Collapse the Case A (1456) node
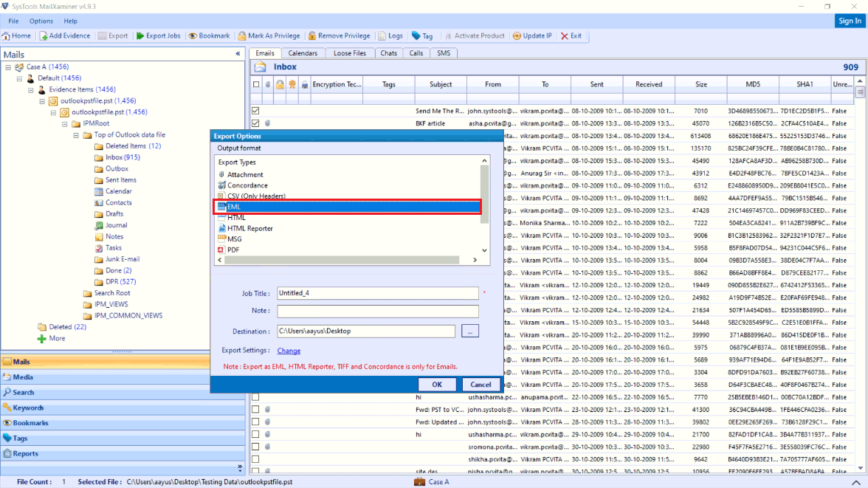 (x=8, y=67)
